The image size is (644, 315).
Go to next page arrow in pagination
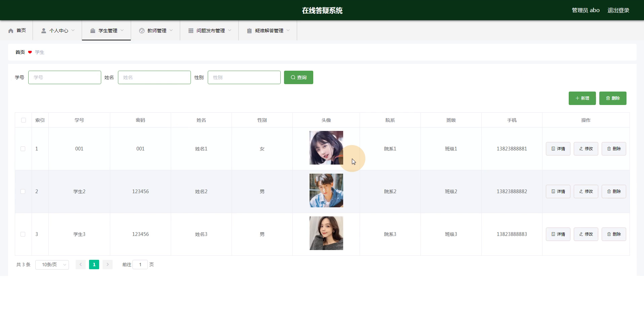point(108,265)
